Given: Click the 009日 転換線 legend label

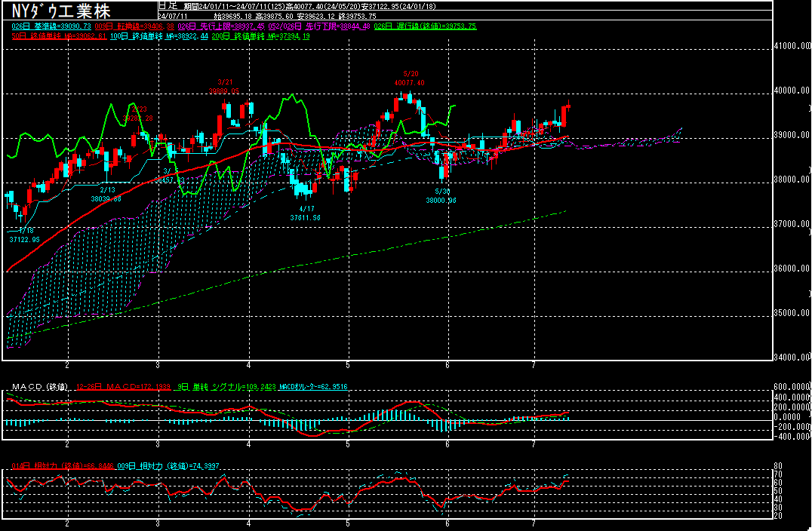Looking at the screenshot, I should (x=134, y=26).
